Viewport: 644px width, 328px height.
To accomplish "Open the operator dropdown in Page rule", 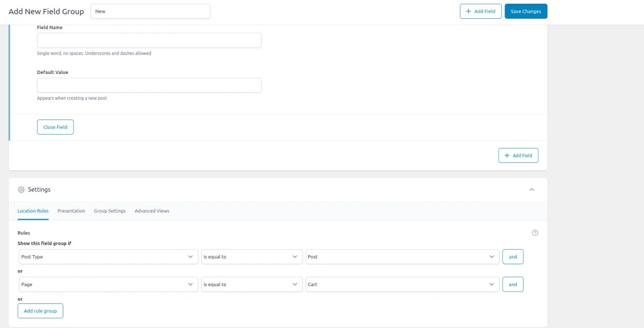I will point(252,284).
